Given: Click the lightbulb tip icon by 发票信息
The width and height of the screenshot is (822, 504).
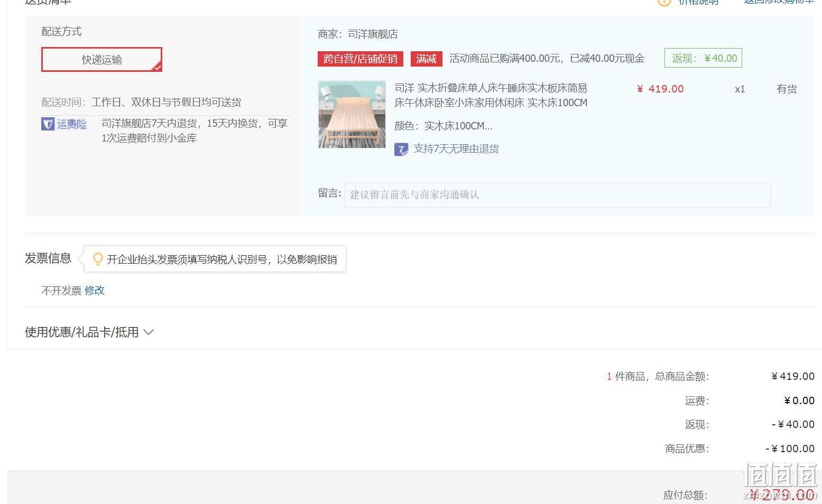Looking at the screenshot, I should click(x=98, y=259).
